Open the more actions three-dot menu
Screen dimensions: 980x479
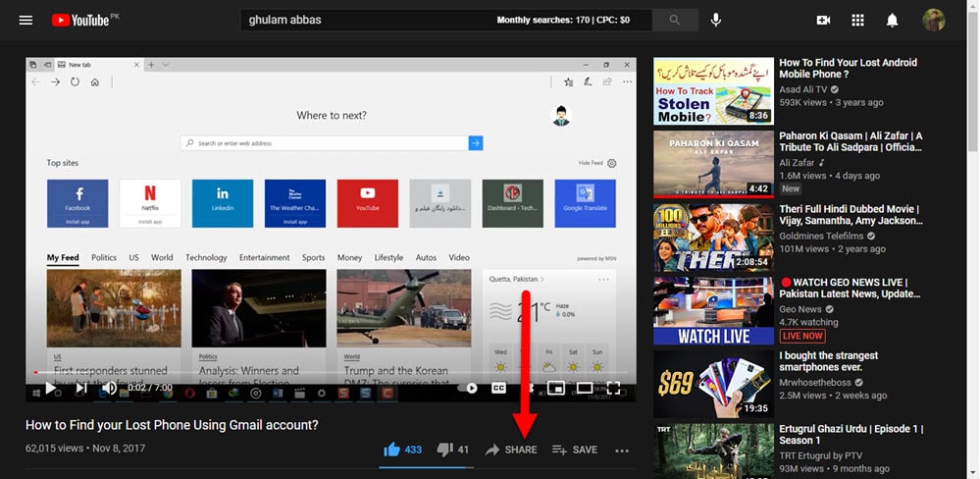(x=621, y=451)
